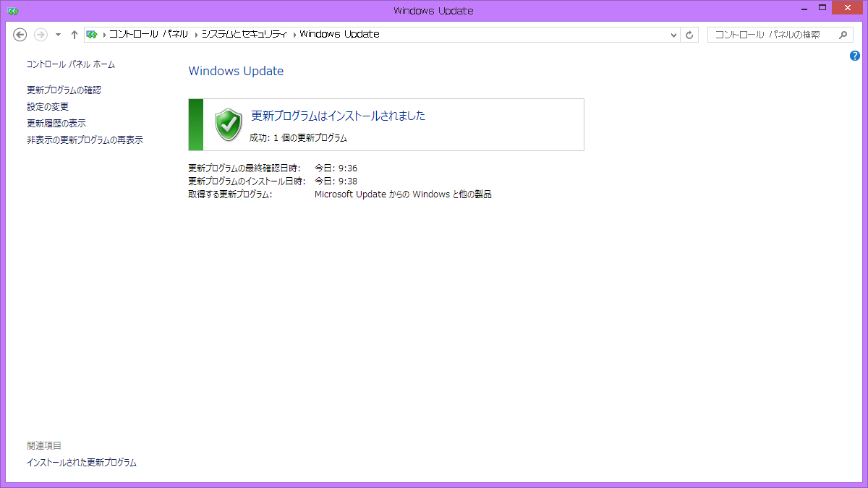Select the コントロール パネル breadcrumb

tap(148, 34)
